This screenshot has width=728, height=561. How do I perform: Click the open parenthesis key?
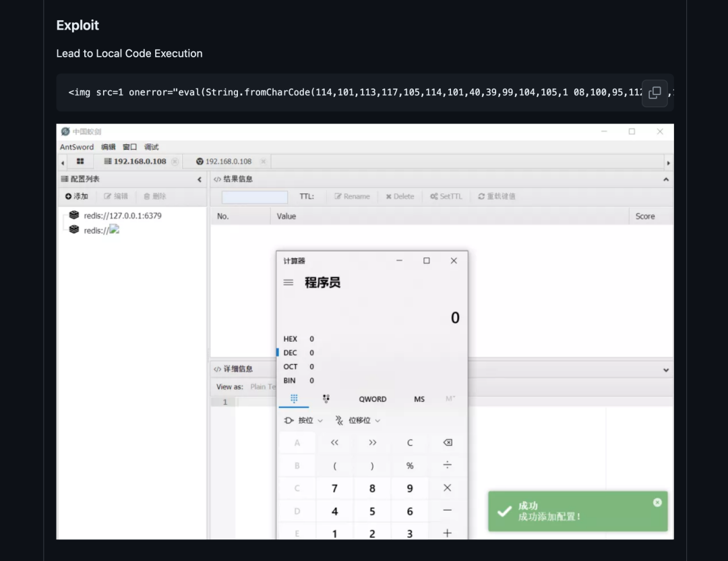[335, 466]
